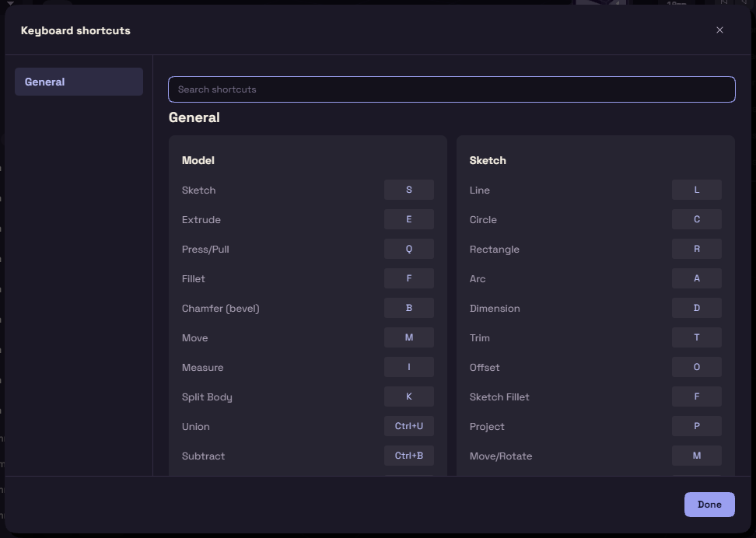Viewport: 756px width, 538px height.
Task: Click the O key badge for Offset
Action: (x=697, y=367)
